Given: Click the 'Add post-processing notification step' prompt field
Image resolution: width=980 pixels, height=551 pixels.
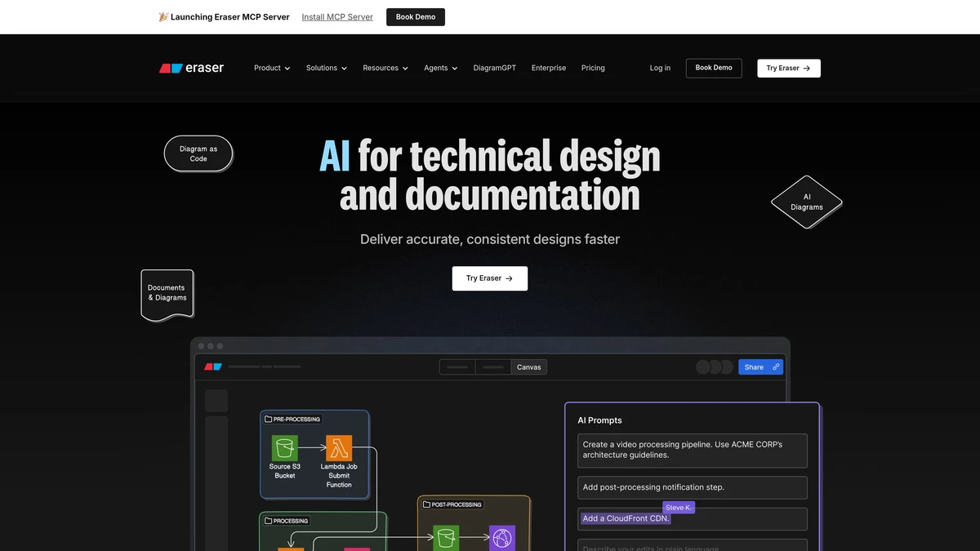Looking at the screenshot, I should (x=692, y=487).
